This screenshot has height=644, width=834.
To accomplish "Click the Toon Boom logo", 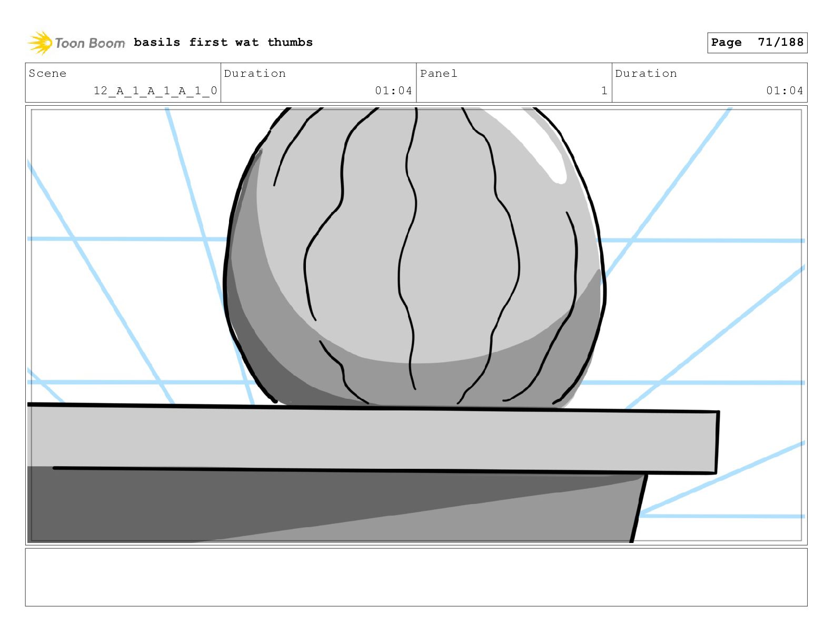I will [x=76, y=43].
